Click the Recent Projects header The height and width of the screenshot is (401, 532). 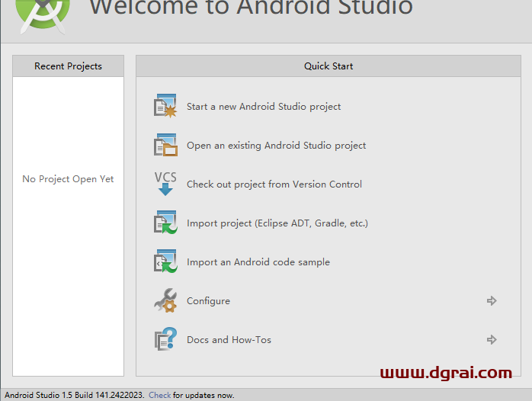(x=68, y=66)
